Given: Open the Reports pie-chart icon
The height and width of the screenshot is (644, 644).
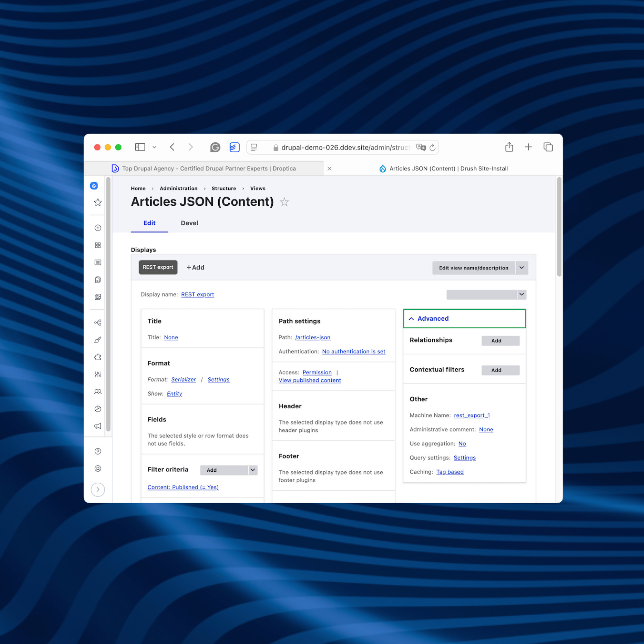Looking at the screenshot, I should pos(97,409).
